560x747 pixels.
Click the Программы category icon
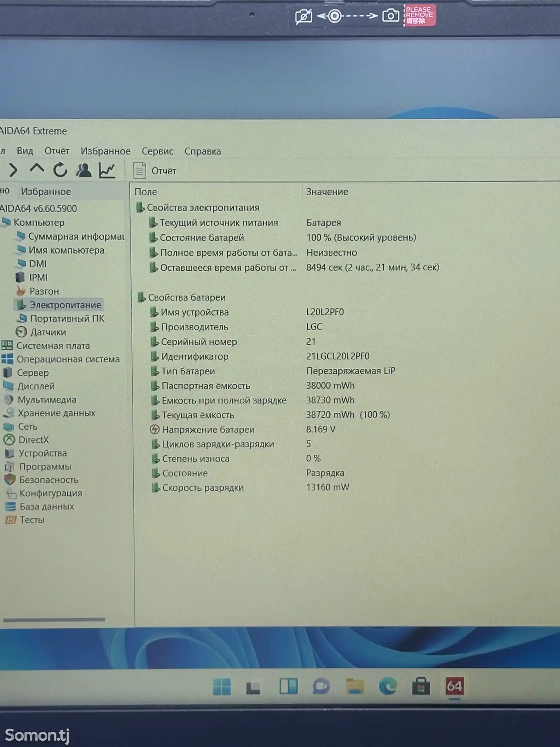(9, 467)
